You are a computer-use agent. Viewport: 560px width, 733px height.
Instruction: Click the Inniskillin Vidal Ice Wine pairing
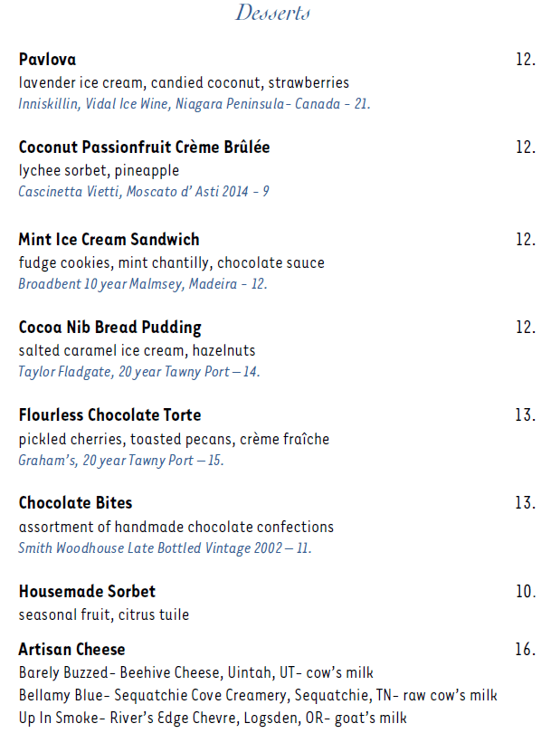[x=195, y=104]
